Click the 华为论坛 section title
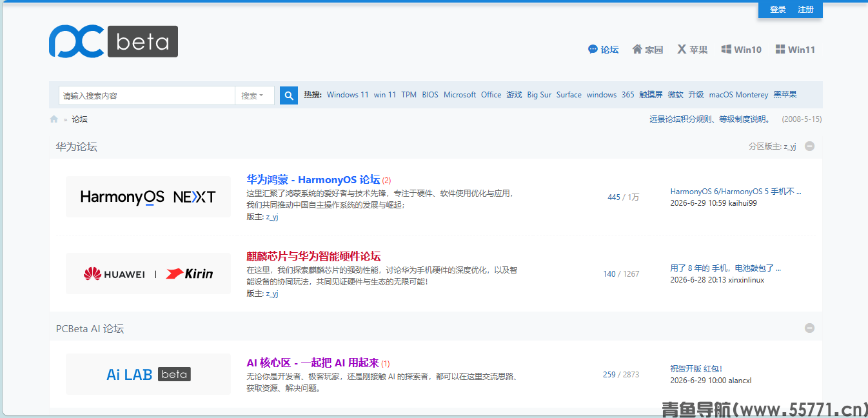The image size is (868, 418). pos(77,146)
